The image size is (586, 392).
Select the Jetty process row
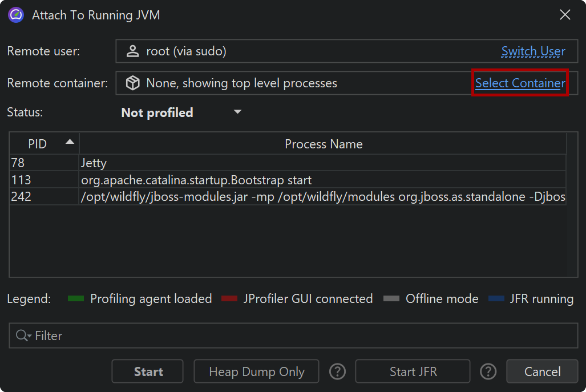(x=228, y=163)
